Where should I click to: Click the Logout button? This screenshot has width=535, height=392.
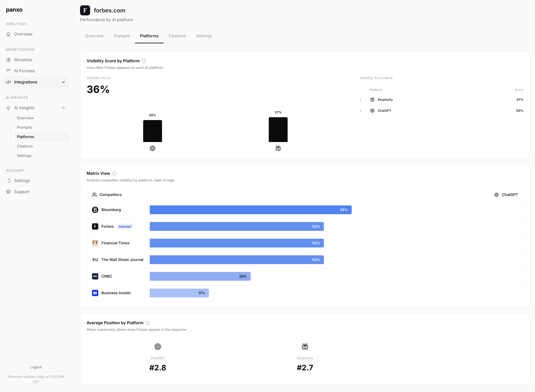[x=36, y=367]
